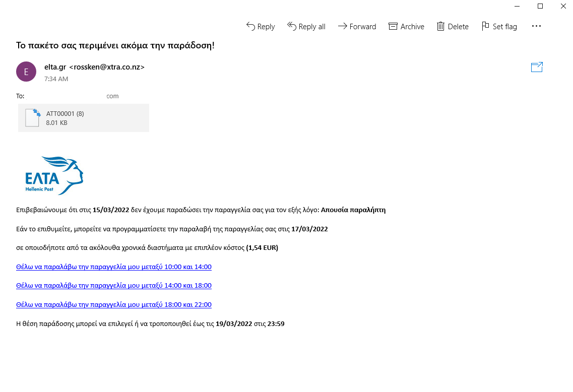This screenshot has height=392, width=573.
Task: Open delivery link for 10:00 και 14:00
Action: (114, 267)
